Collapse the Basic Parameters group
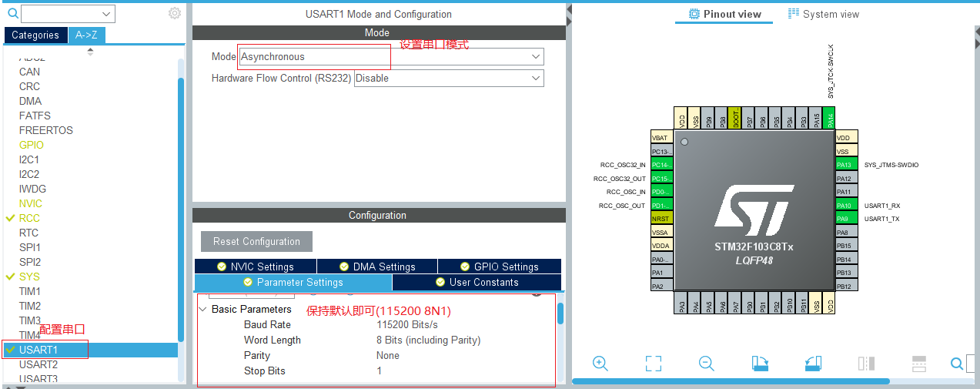 point(203,309)
